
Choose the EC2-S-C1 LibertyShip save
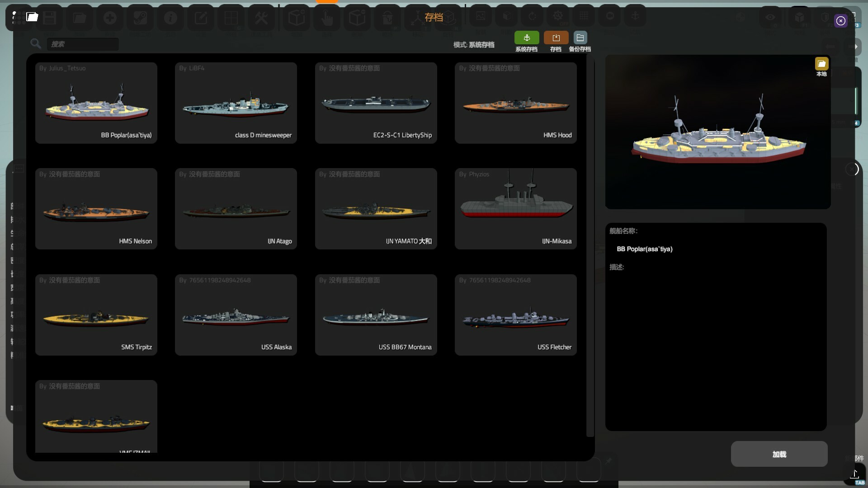pos(376,103)
